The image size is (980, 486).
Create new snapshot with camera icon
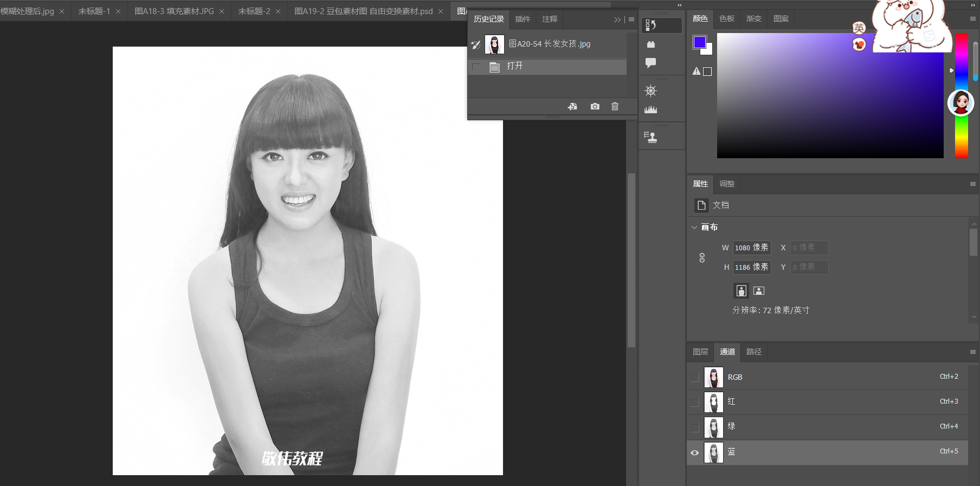click(x=595, y=106)
